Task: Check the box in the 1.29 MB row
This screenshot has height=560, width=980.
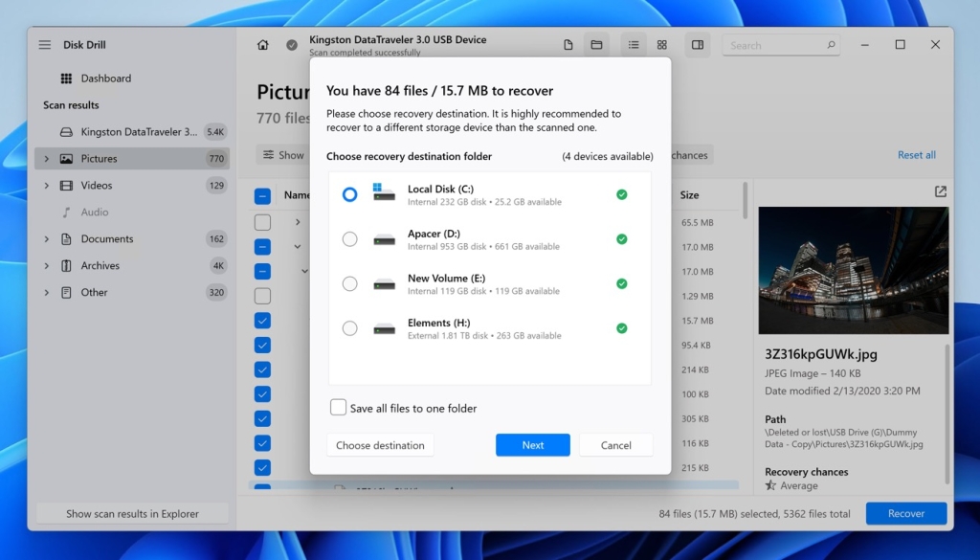Action: point(262,296)
